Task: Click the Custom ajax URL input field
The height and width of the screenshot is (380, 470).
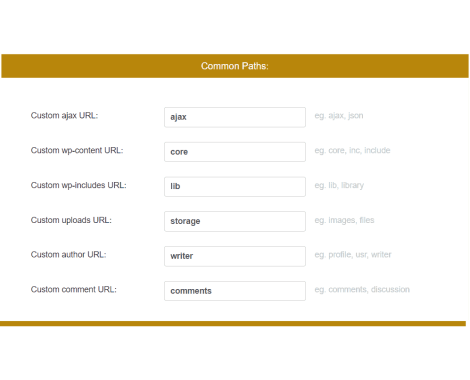Action: pyautogui.click(x=235, y=117)
